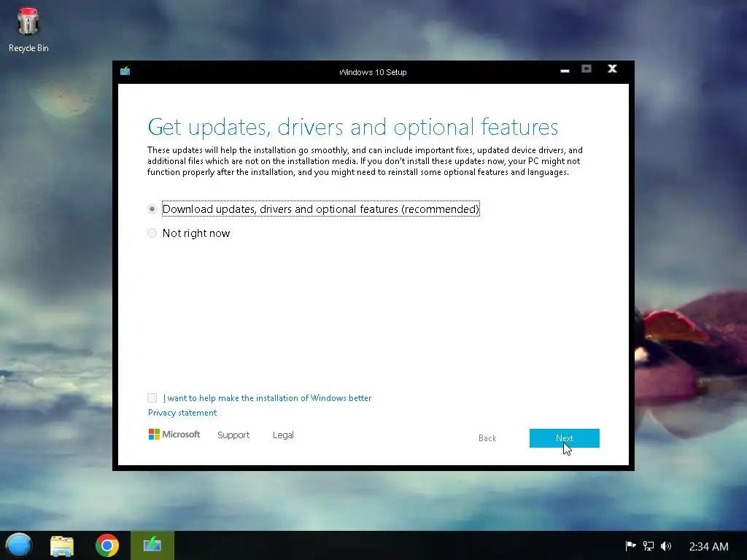
Task: Click the Back button
Action: (487, 438)
